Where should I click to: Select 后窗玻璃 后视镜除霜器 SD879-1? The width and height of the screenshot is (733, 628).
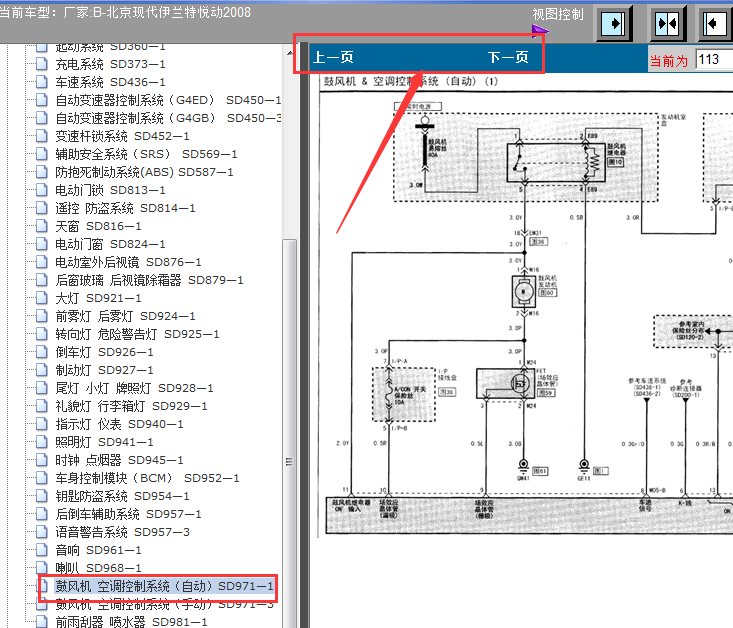tap(150, 280)
